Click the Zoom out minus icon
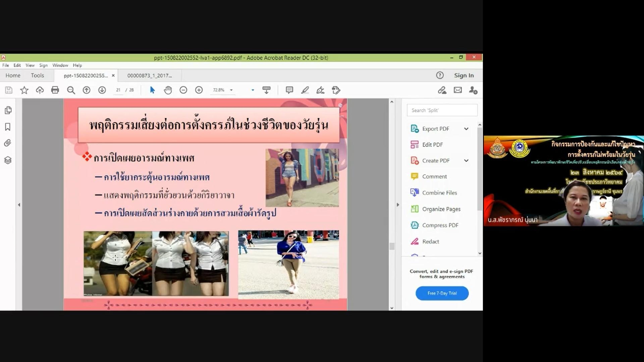Screen dimensions: 644x362 pyautogui.click(x=183, y=90)
